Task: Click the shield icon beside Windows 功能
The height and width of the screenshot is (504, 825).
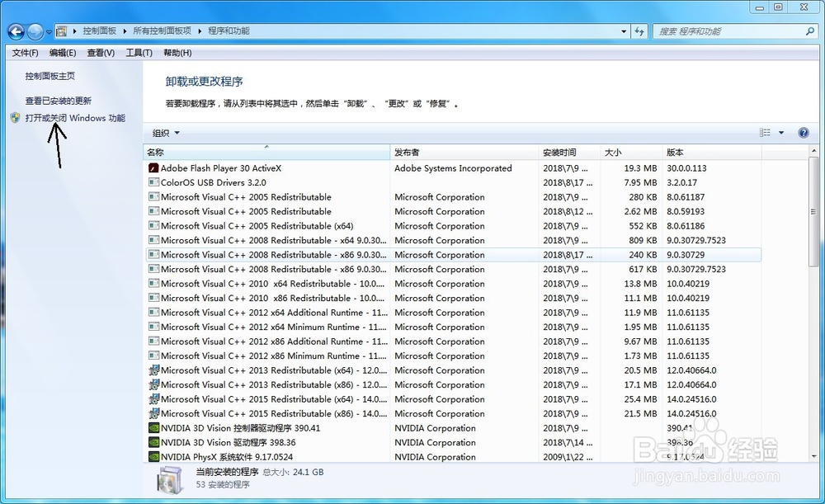Action: click(x=15, y=118)
